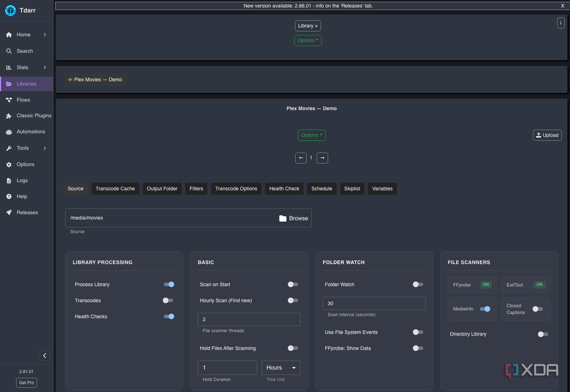Click the Releases rocket icon in sidebar

coord(9,212)
